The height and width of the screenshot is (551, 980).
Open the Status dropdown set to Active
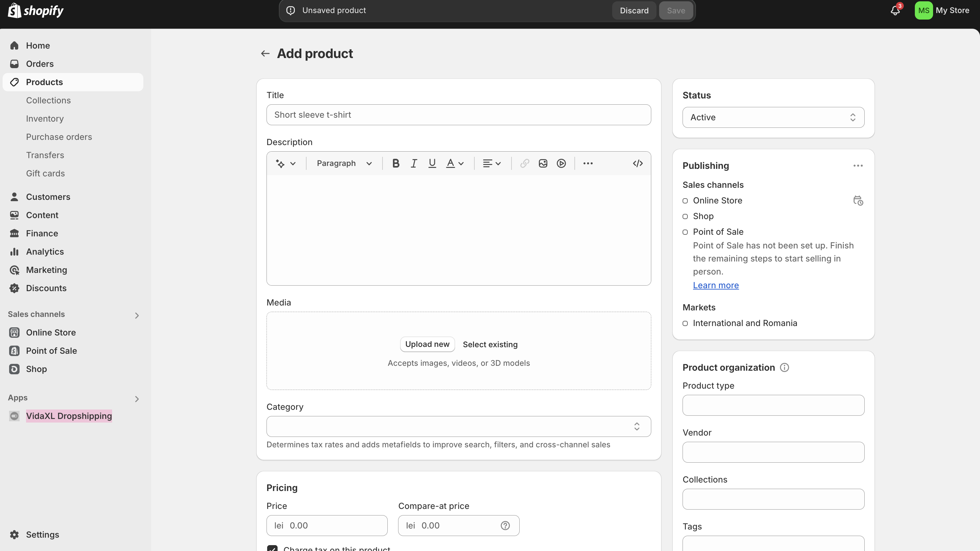[773, 117]
